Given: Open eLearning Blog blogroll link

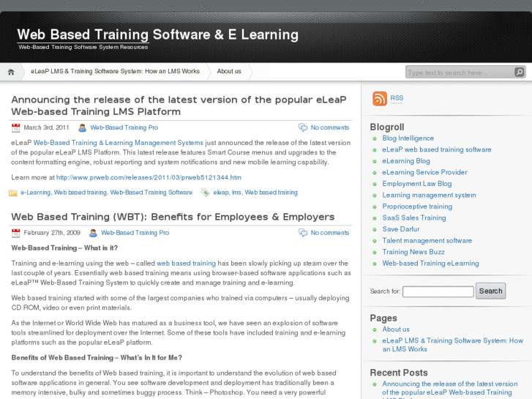Looking at the screenshot, I should click(x=406, y=161).
